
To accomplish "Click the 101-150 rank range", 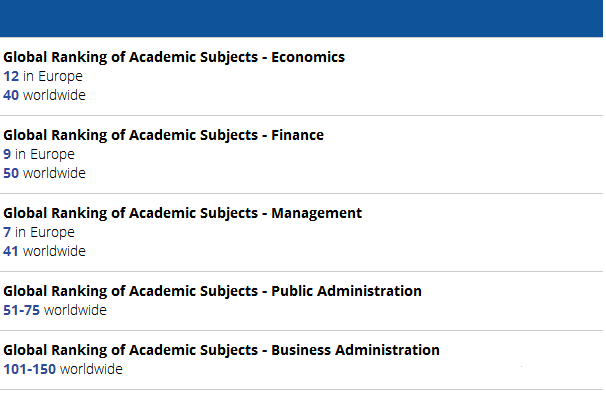I will click(x=29, y=369).
